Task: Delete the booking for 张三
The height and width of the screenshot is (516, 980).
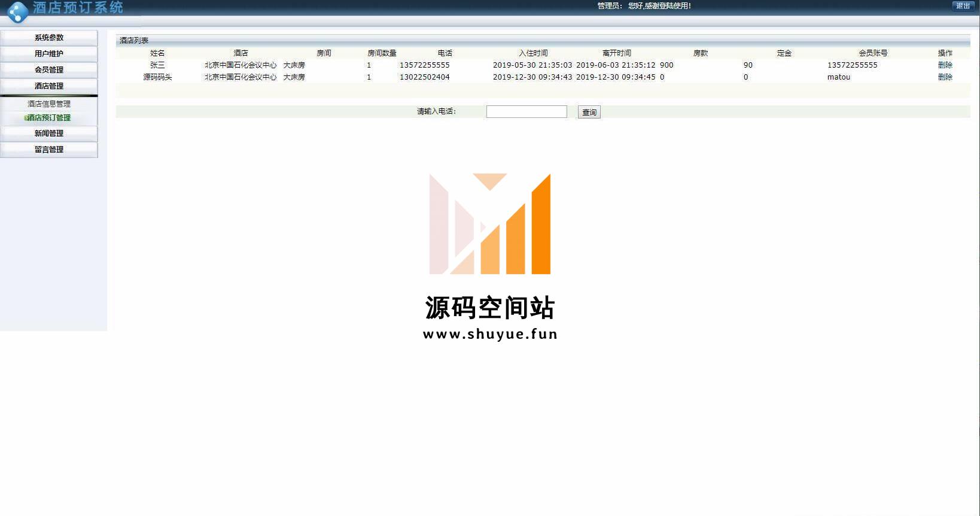Action: pyautogui.click(x=945, y=65)
